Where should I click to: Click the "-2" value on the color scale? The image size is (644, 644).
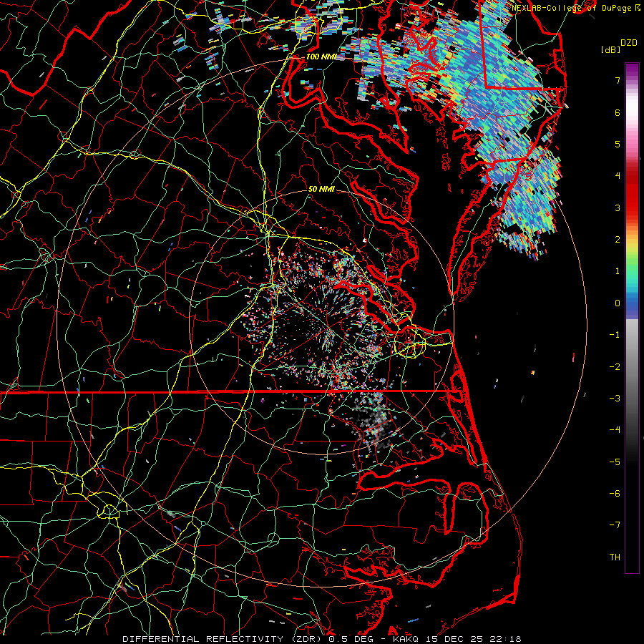615,367
